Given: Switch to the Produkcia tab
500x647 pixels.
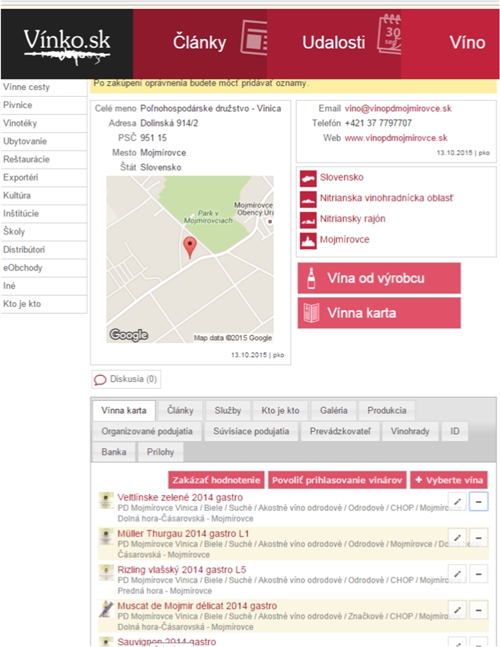Looking at the screenshot, I should [x=387, y=411].
